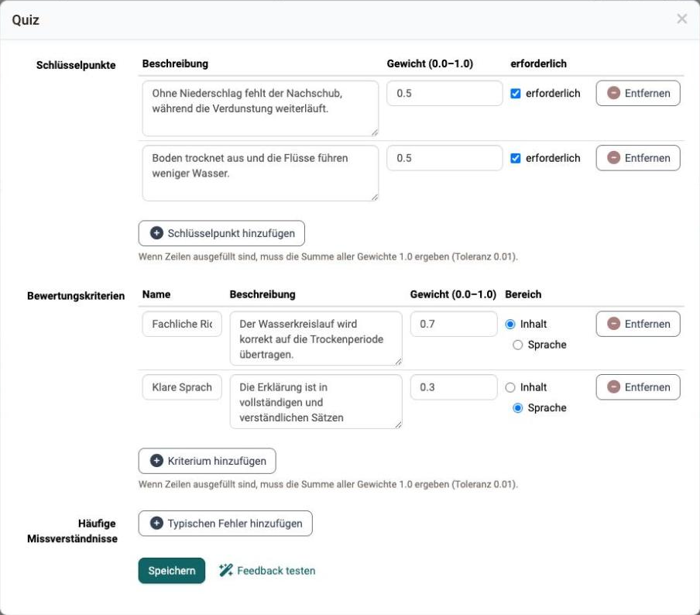Click the plus icon on Typischen Fehler hinzufügen
Viewport: 700px width, 615px height.
click(156, 524)
